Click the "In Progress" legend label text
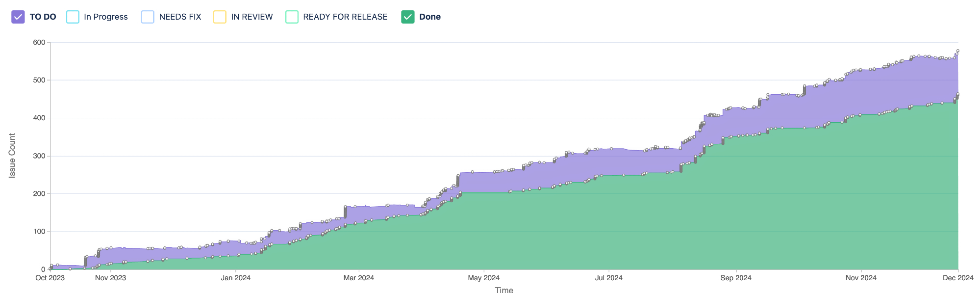 tap(105, 17)
